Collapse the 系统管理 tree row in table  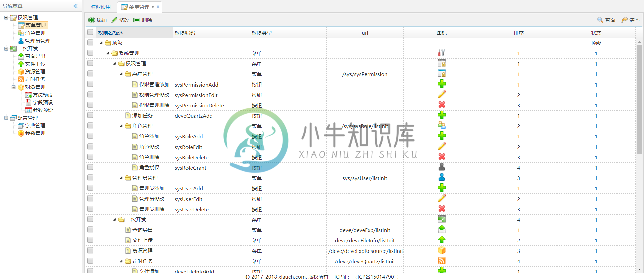pos(108,53)
